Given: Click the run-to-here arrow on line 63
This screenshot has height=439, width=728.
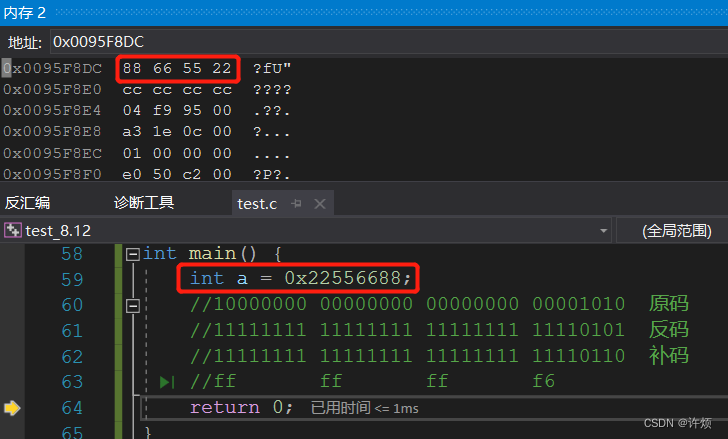Looking at the screenshot, I should (167, 382).
